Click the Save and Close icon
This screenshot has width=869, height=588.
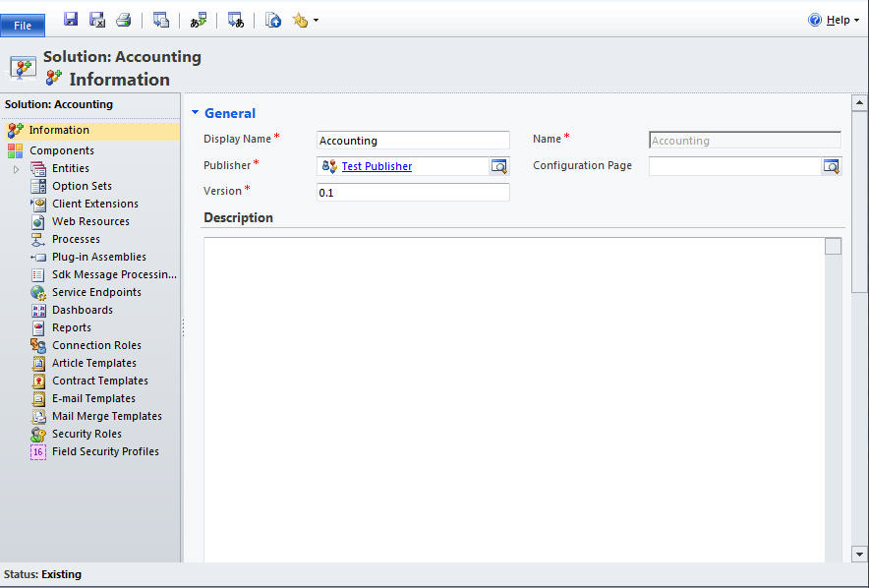pos(97,20)
